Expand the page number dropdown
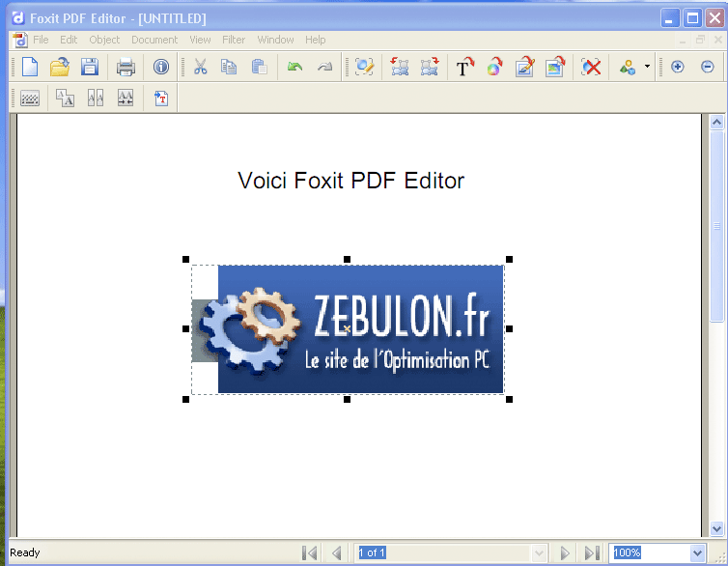728x566 pixels. click(x=539, y=552)
